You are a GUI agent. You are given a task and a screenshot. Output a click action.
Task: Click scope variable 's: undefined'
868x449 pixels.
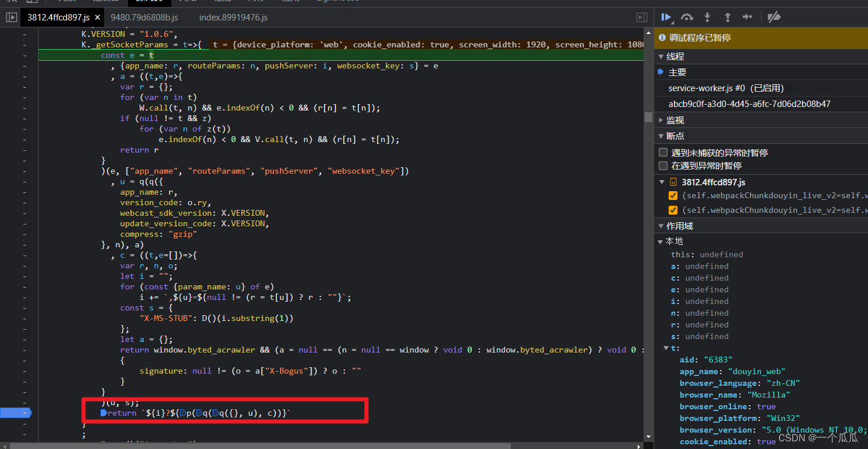click(x=700, y=336)
